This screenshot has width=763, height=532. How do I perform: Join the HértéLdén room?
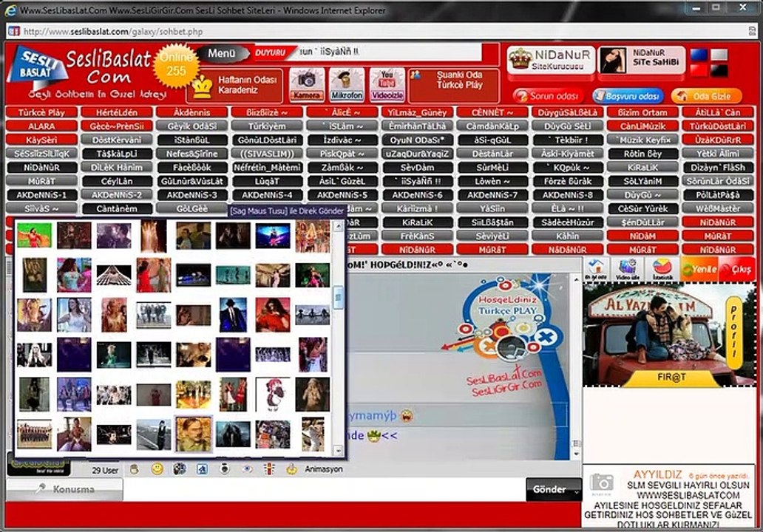pos(117,112)
